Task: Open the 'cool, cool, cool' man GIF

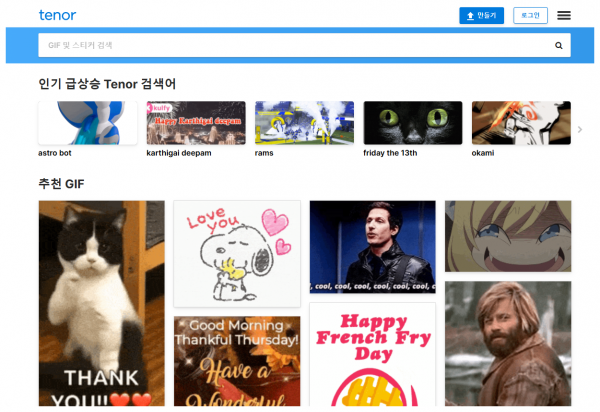Action: (x=372, y=247)
